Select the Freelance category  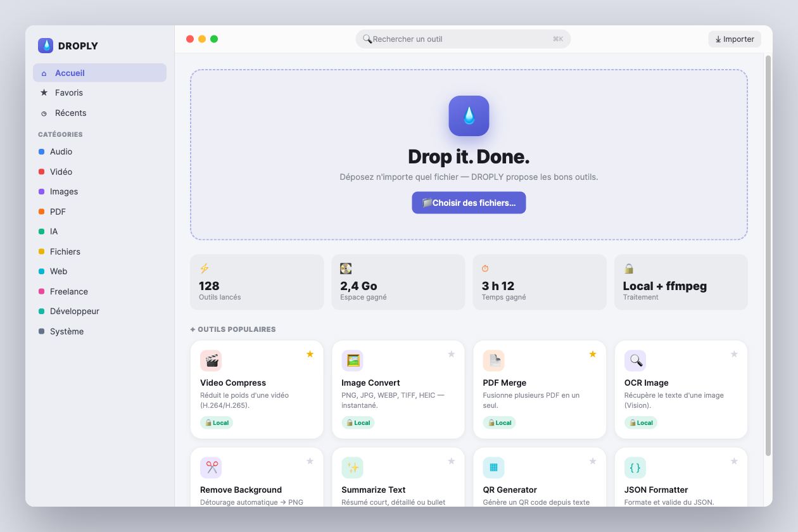click(99, 291)
